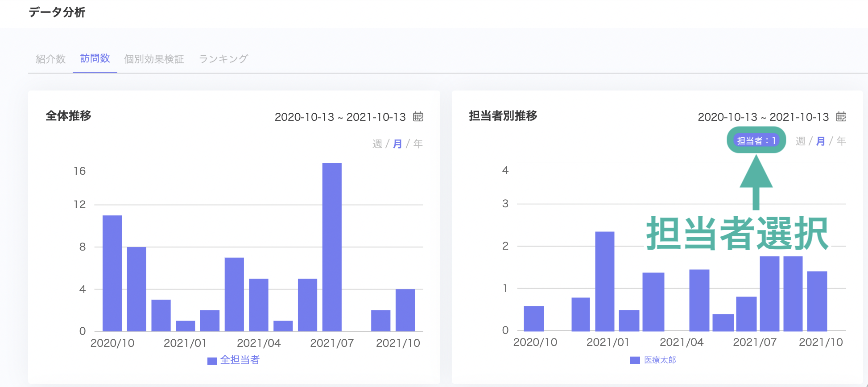Switch 全体推移 chart to 週 view
The image size is (868, 387).
(377, 144)
